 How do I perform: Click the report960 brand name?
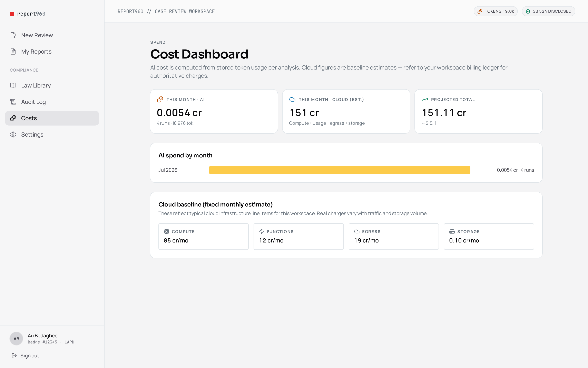coord(31,14)
